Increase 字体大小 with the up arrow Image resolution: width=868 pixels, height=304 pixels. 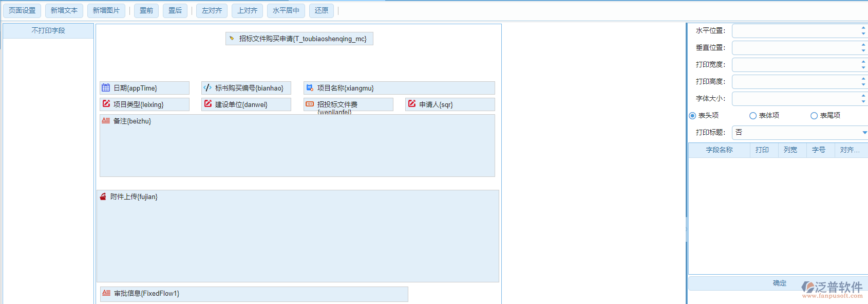[863, 96]
